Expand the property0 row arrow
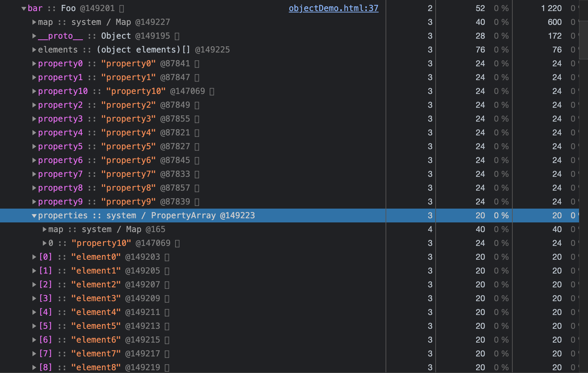The image size is (588, 373). click(34, 64)
